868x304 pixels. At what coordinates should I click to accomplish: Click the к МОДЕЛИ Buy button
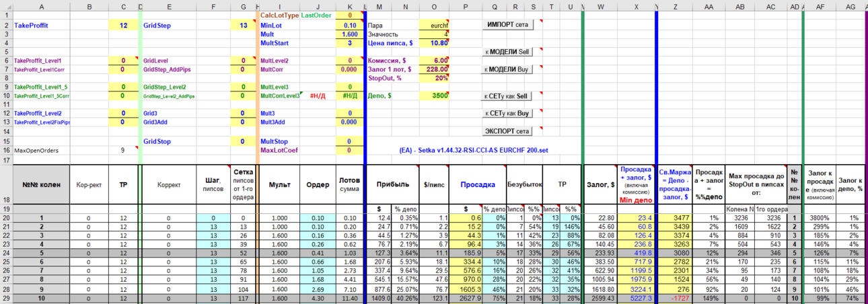(x=507, y=69)
